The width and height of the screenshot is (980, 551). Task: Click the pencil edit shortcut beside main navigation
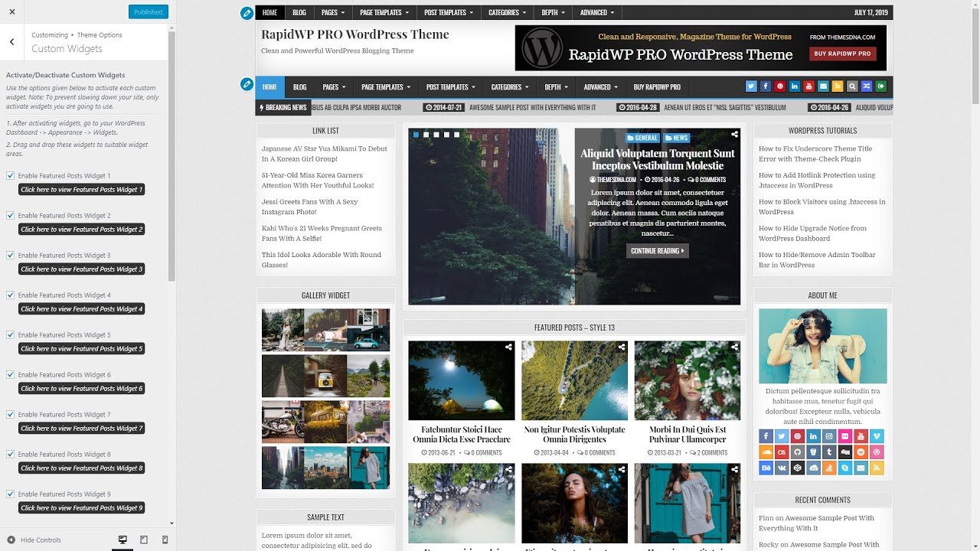coord(247,84)
